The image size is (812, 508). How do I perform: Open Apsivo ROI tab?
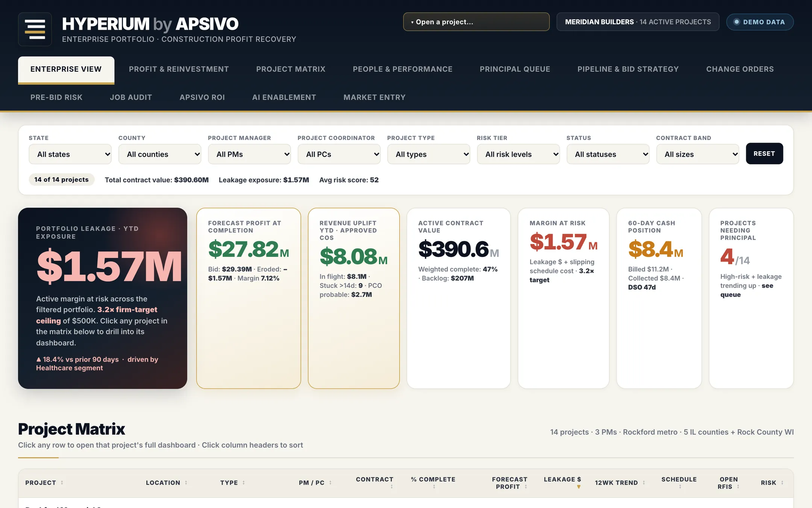[x=202, y=97]
